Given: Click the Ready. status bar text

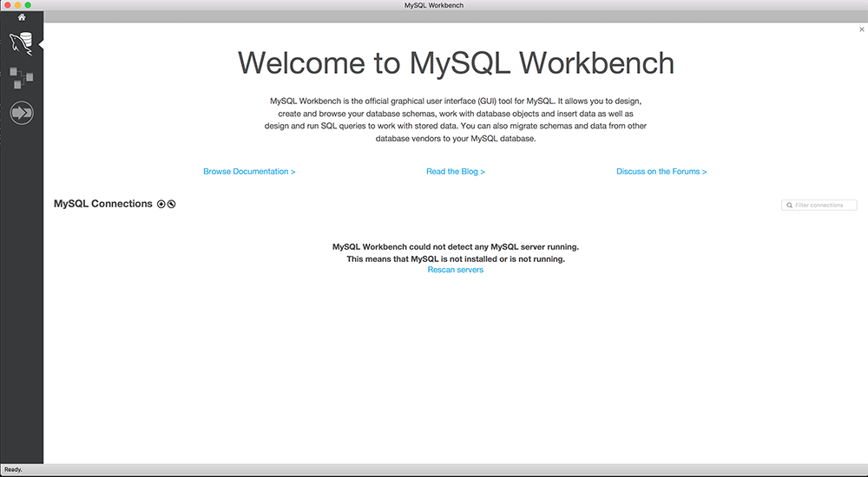Looking at the screenshot, I should coord(13,469).
